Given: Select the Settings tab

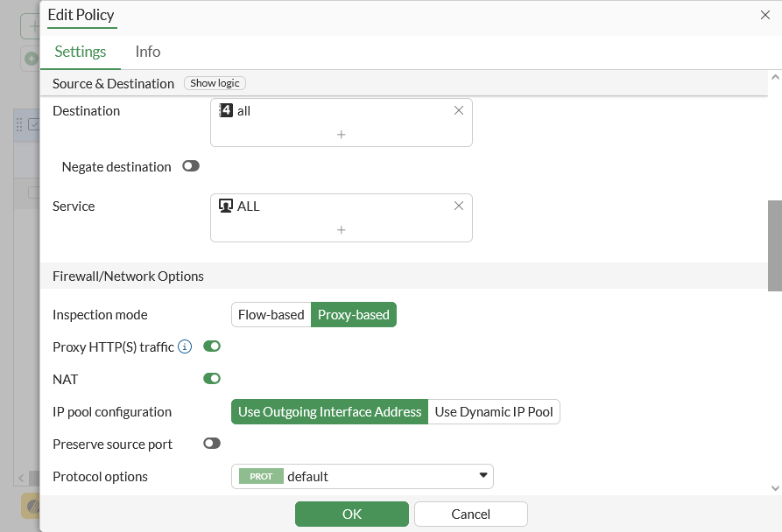Looking at the screenshot, I should (81, 52).
